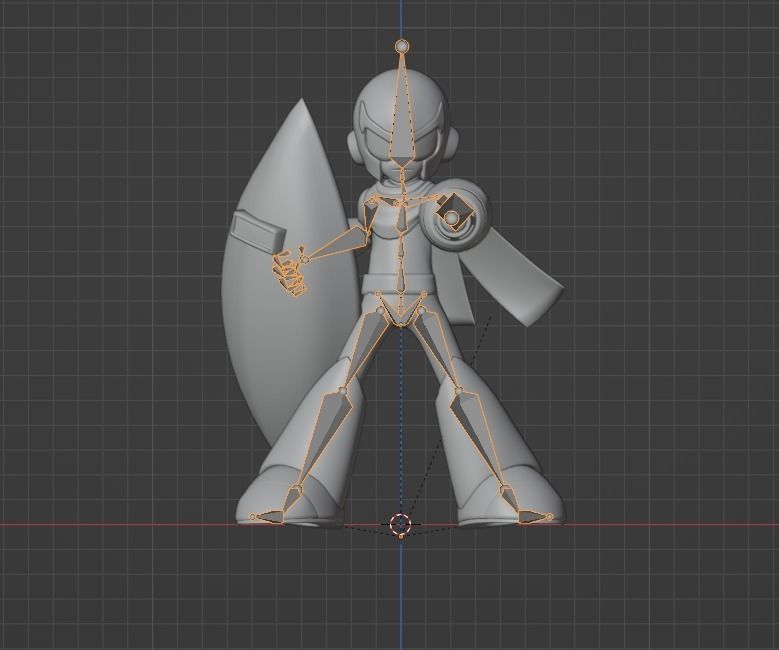This screenshot has height=650, width=779.
Task: Click the knee joint of the shield-side leg
Action: (343, 390)
